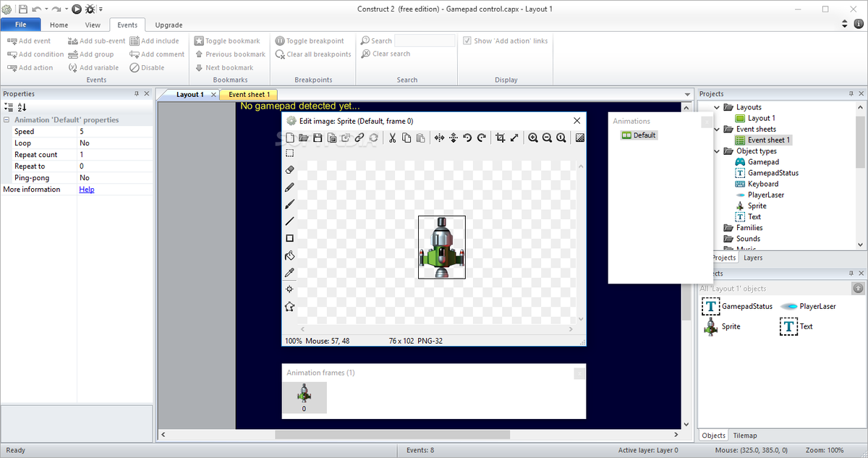Select the Rectangle shape tool
Viewport: 868px width, 458px height.
coord(289,238)
